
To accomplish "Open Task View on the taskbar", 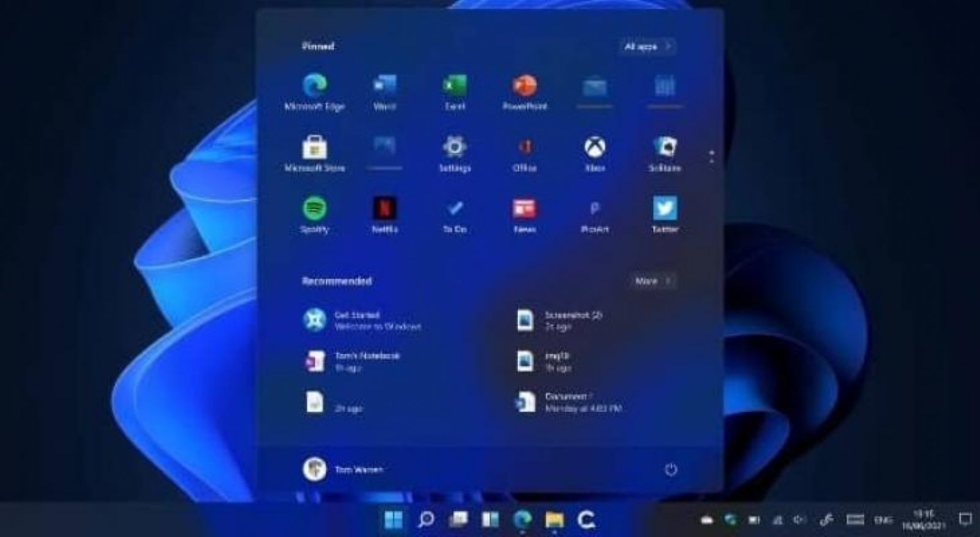I will pyautogui.click(x=458, y=519).
